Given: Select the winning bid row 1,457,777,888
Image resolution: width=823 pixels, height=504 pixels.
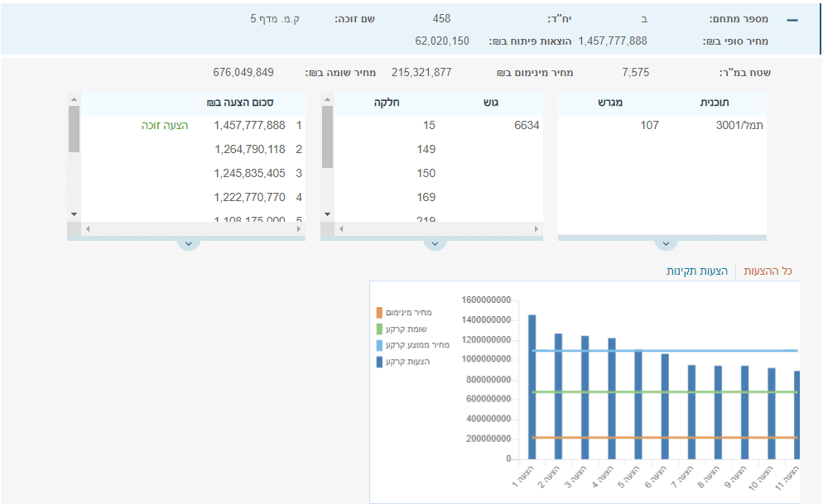Looking at the screenshot, I should tap(249, 126).
